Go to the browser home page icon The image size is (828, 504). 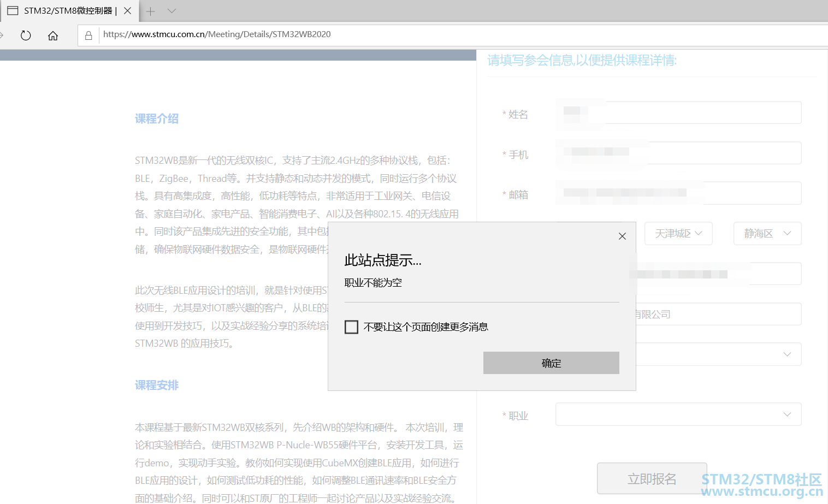pos(53,35)
